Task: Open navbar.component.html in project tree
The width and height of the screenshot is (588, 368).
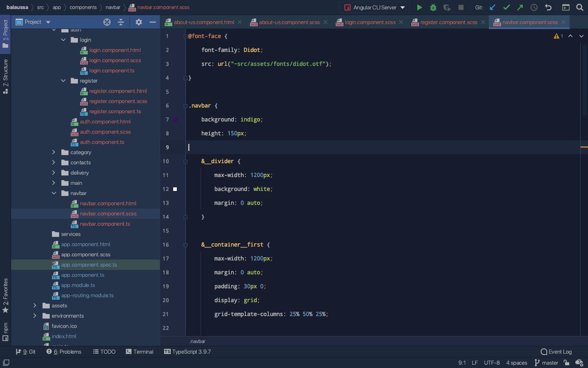Action: coord(108,203)
